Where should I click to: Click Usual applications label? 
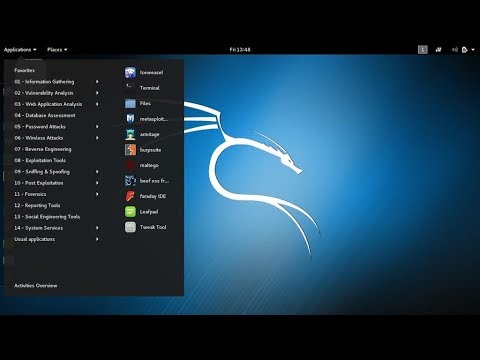coord(34,239)
